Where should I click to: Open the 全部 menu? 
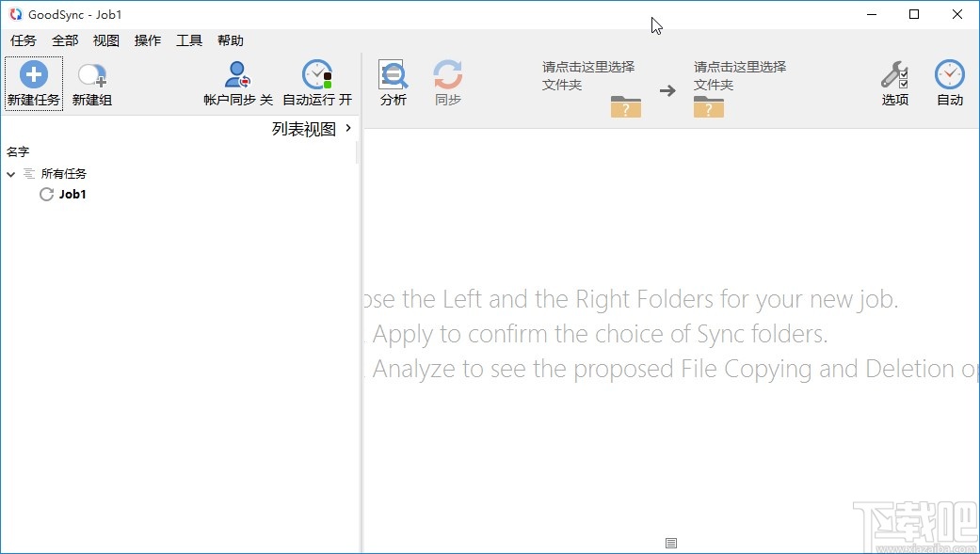pyautogui.click(x=65, y=40)
